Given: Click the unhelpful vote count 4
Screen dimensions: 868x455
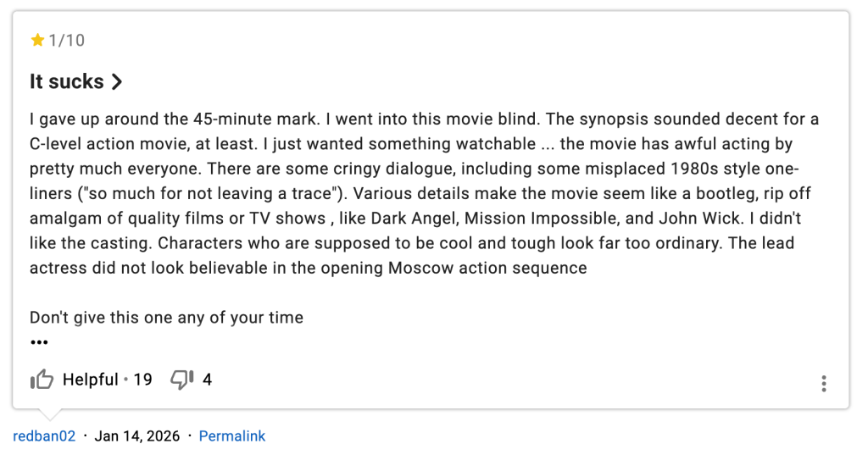Looking at the screenshot, I should pos(207,380).
